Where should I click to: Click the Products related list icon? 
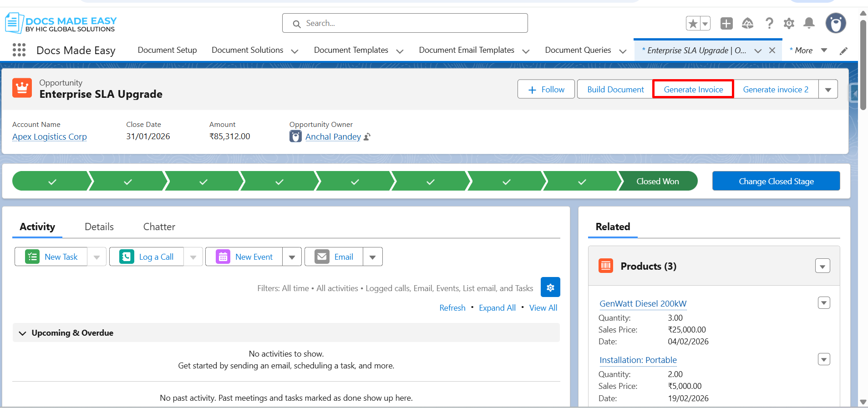(x=606, y=266)
